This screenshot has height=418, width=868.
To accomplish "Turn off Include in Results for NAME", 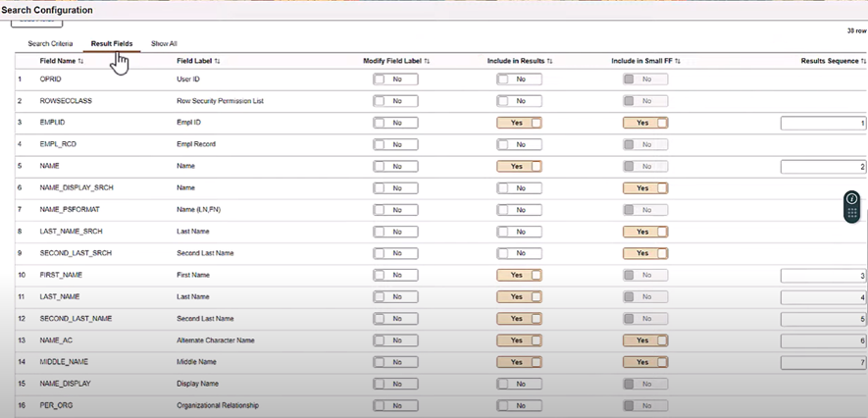I will coord(519,166).
